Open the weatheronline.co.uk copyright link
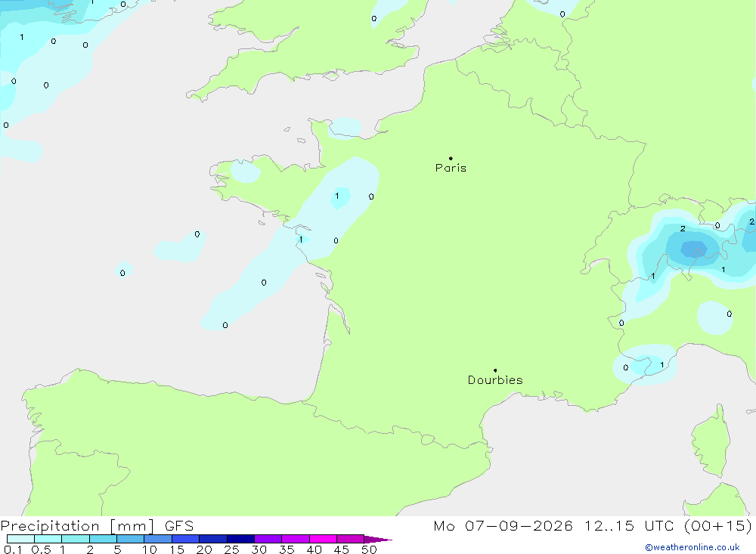756x554 pixels. click(x=692, y=547)
